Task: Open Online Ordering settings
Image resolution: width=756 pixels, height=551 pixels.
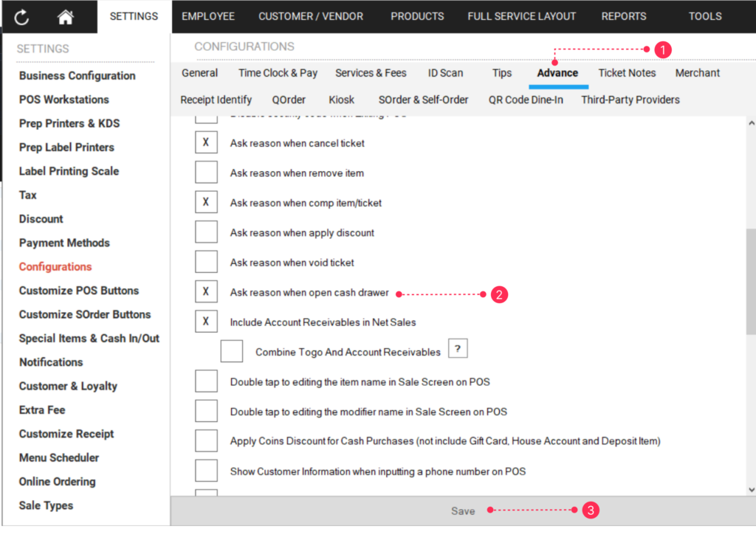Action: tap(58, 482)
